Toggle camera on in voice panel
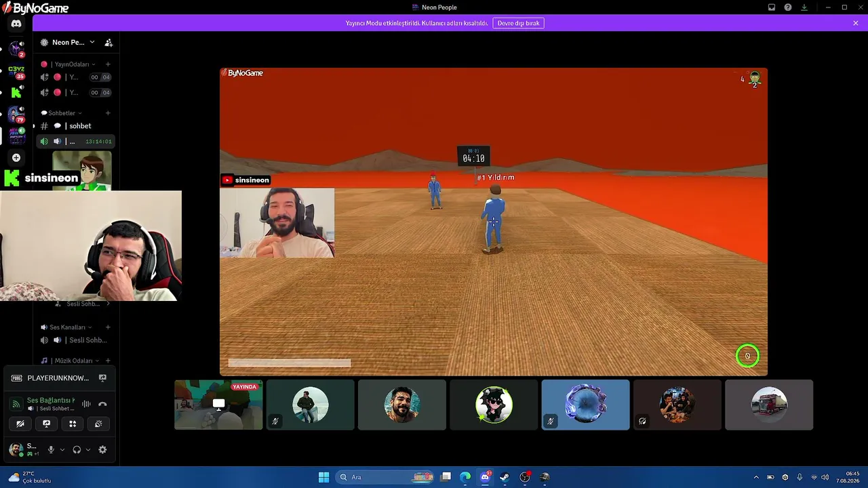 coord(20,424)
